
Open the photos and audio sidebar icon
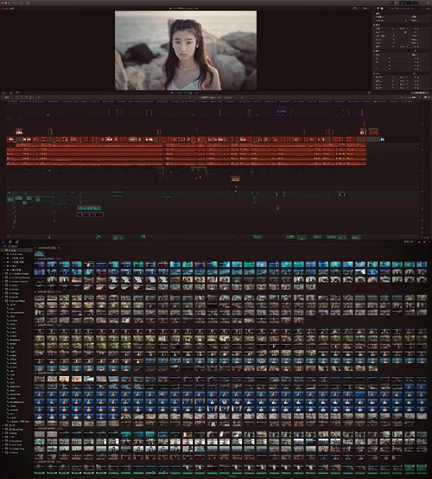pyautogui.click(x=10, y=242)
